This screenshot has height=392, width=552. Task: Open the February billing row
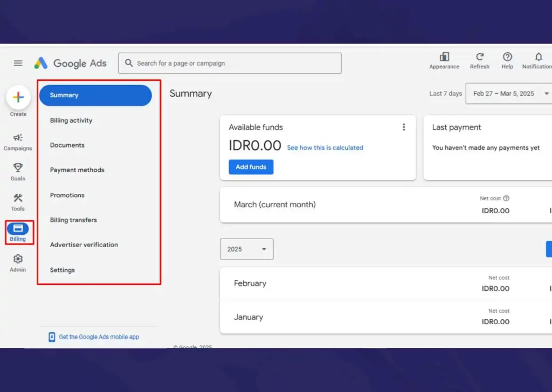coord(386,283)
